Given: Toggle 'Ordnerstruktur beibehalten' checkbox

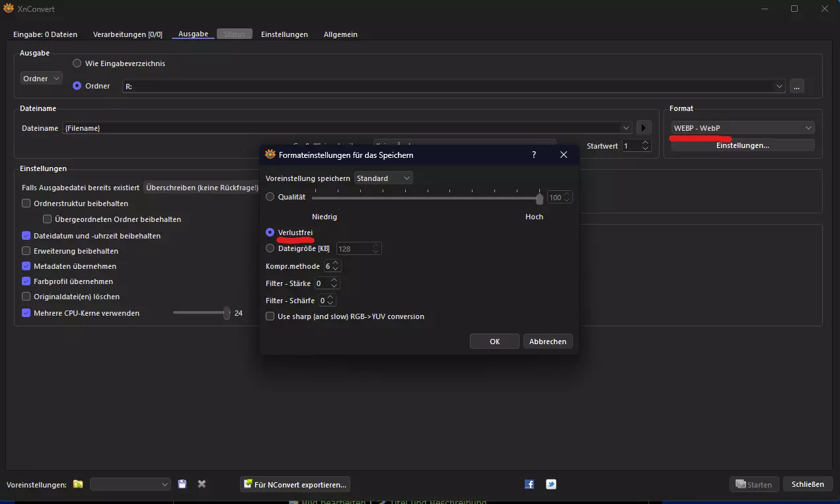Looking at the screenshot, I should (x=26, y=203).
